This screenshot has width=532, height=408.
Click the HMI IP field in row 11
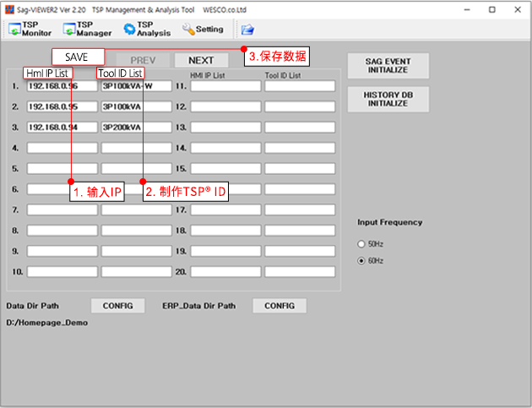tap(225, 85)
